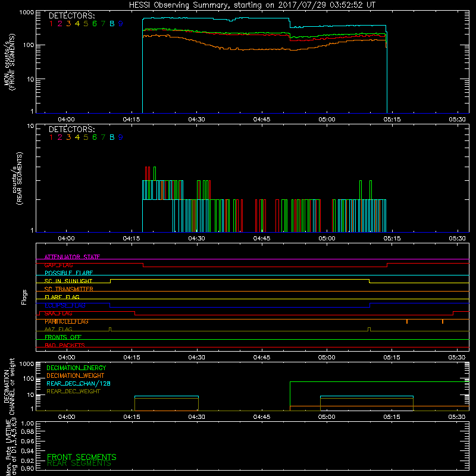This screenshot has width=476, height=476.
Task: Click 04:30 tick label under front segments plot
Action: [196, 120]
